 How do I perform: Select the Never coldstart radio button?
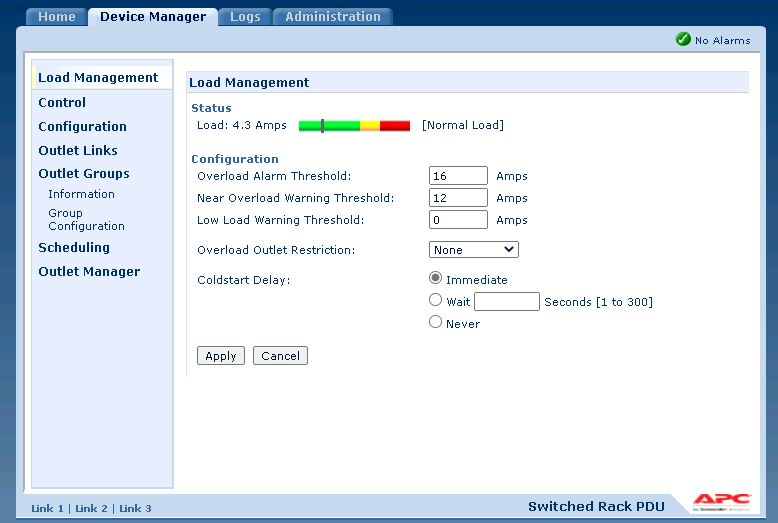click(x=435, y=322)
